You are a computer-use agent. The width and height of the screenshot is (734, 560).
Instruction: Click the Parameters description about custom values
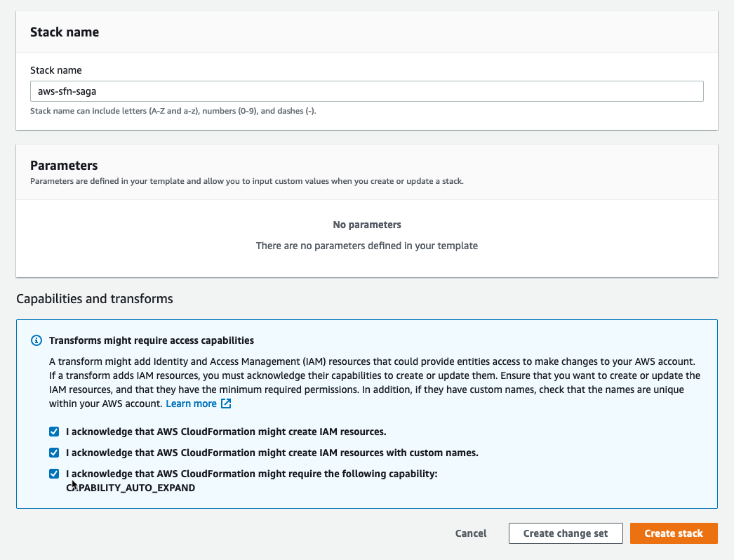click(247, 181)
